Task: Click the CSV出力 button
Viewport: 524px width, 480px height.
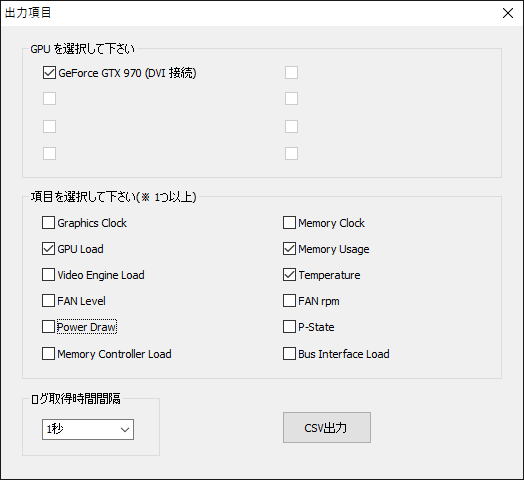Action: tap(327, 428)
